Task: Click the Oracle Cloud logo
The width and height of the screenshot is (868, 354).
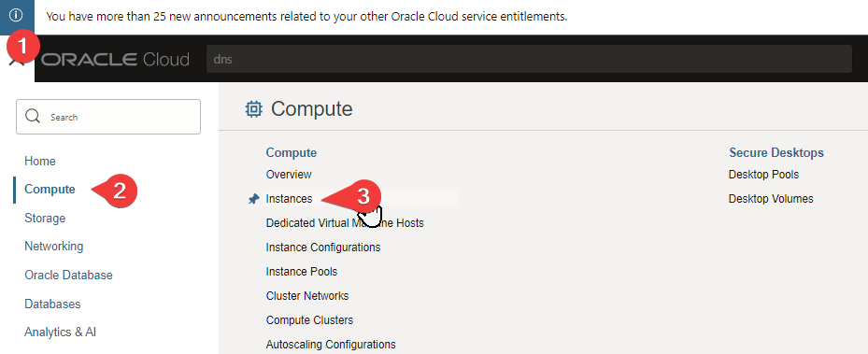Action: coord(115,60)
